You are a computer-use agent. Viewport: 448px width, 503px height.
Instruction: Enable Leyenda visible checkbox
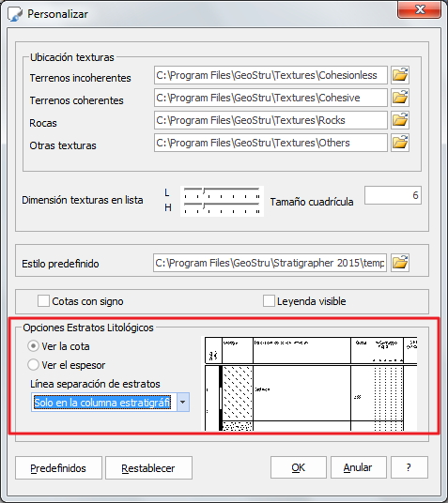coord(269,301)
